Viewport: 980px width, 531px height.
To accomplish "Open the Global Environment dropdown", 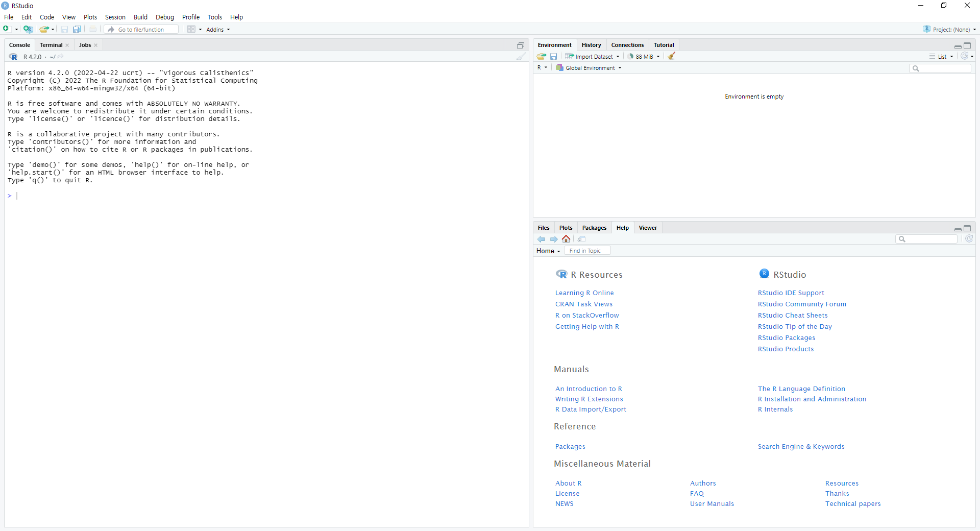I will [589, 67].
